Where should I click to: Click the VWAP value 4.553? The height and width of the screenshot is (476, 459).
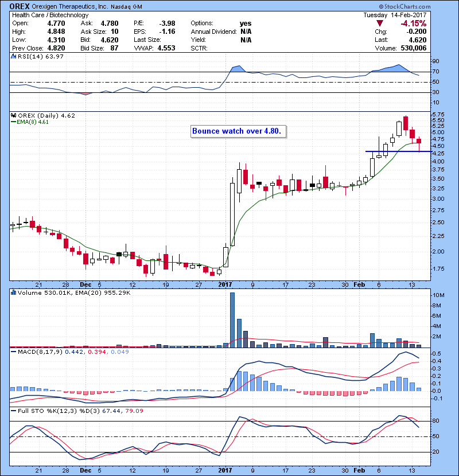166,48
